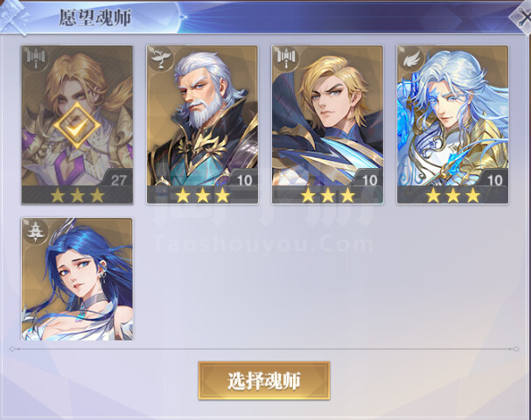Click the three-star rating on the first card

(x=78, y=195)
